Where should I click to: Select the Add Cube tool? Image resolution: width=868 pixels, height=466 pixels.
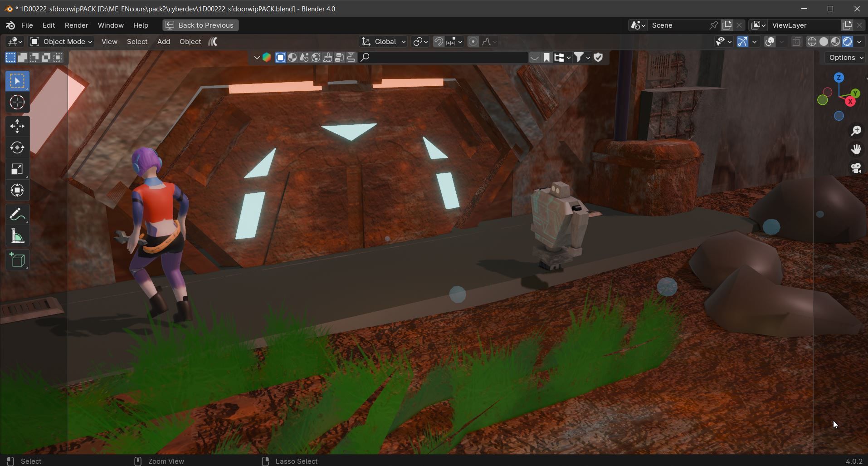point(17,260)
